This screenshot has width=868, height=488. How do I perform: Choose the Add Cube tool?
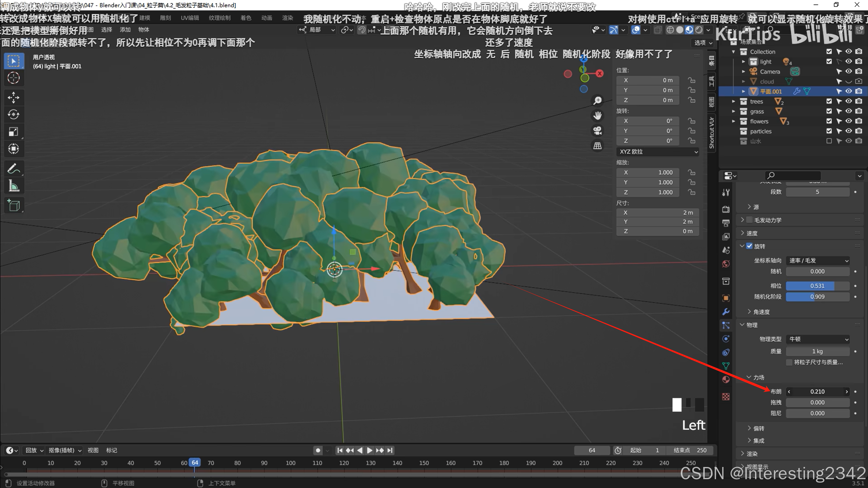click(14, 205)
